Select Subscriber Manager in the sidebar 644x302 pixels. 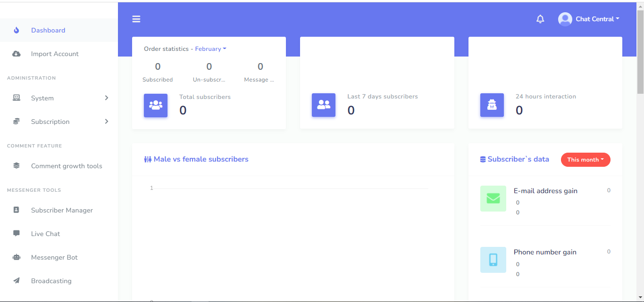tap(62, 210)
